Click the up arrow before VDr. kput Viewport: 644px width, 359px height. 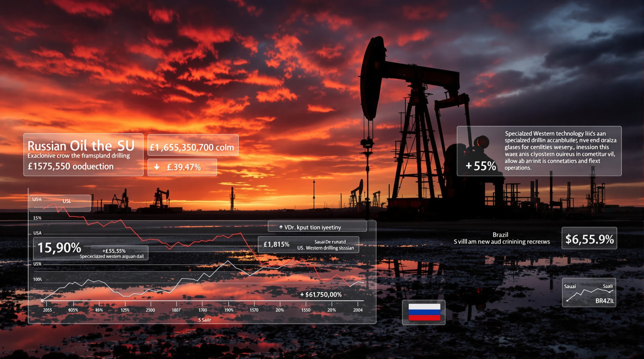pyautogui.click(x=281, y=227)
